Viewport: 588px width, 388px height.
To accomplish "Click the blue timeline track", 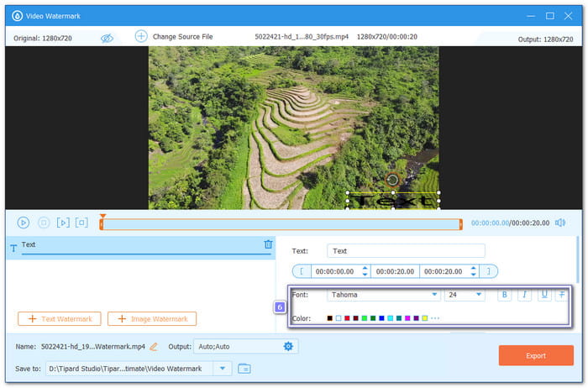I will pos(281,224).
